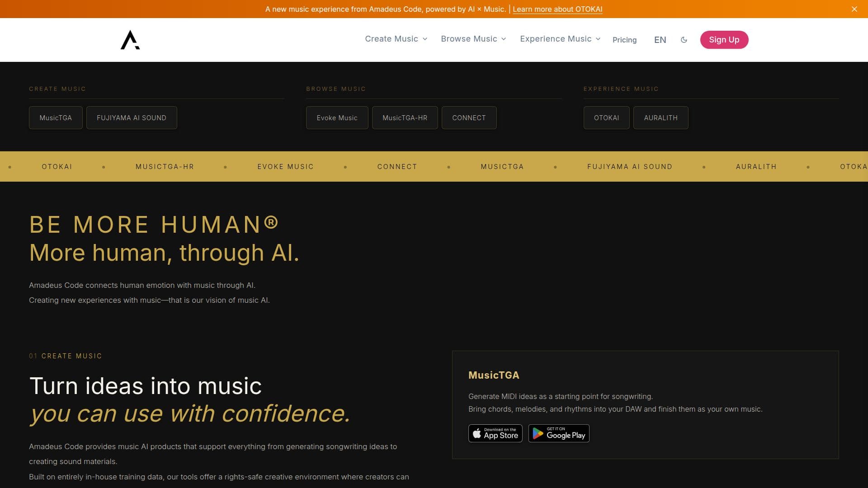Click CONNECT in the gold ticker
This screenshot has width=868, height=488.
tap(397, 167)
